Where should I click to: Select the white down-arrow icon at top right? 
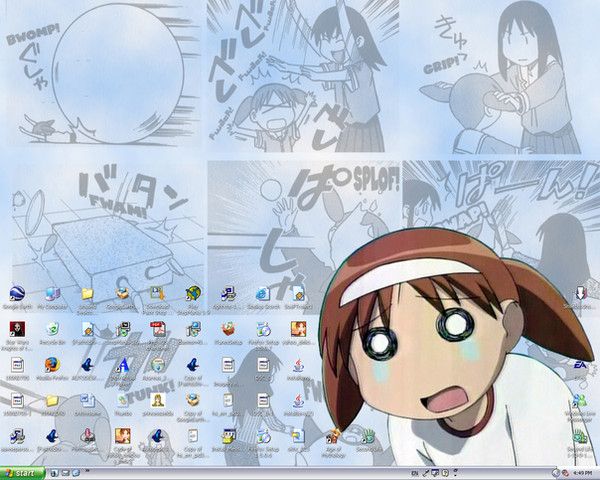(x=580, y=294)
